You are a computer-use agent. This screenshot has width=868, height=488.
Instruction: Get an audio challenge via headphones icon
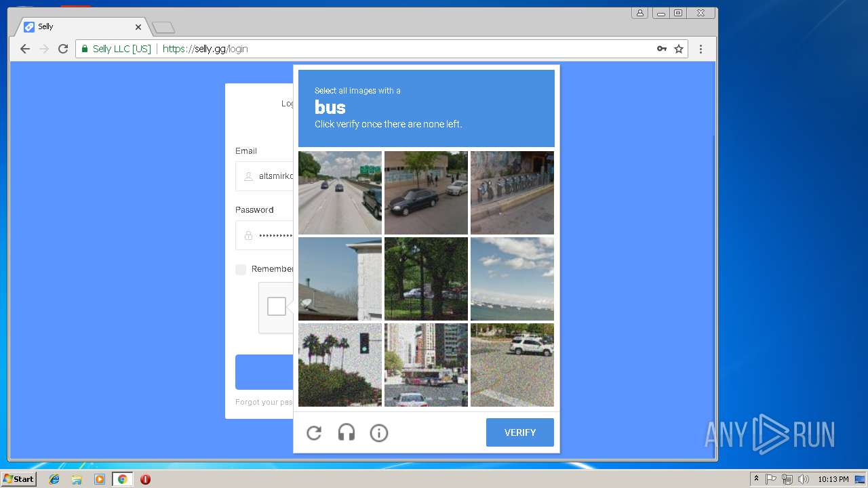tap(347, 432)
